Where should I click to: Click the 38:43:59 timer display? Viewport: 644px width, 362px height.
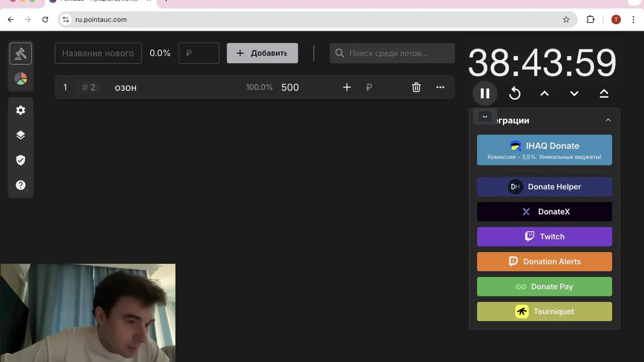(542, 63)
